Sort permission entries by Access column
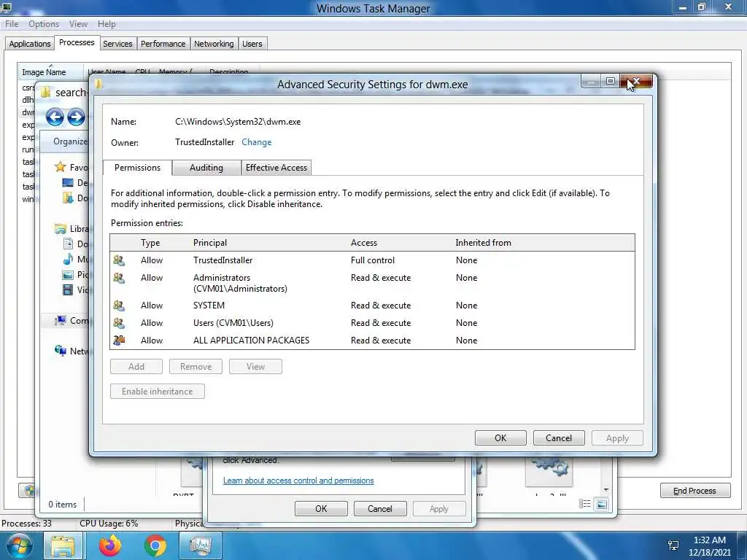The image size is (747, 560). pos(364,243)
